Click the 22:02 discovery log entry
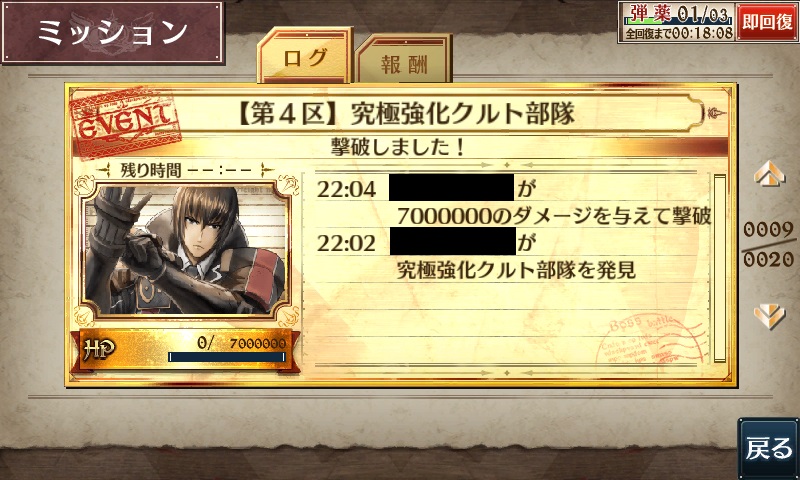Image resolution: width=800 pixels, height=480 pixels. (x=512, y=256)
